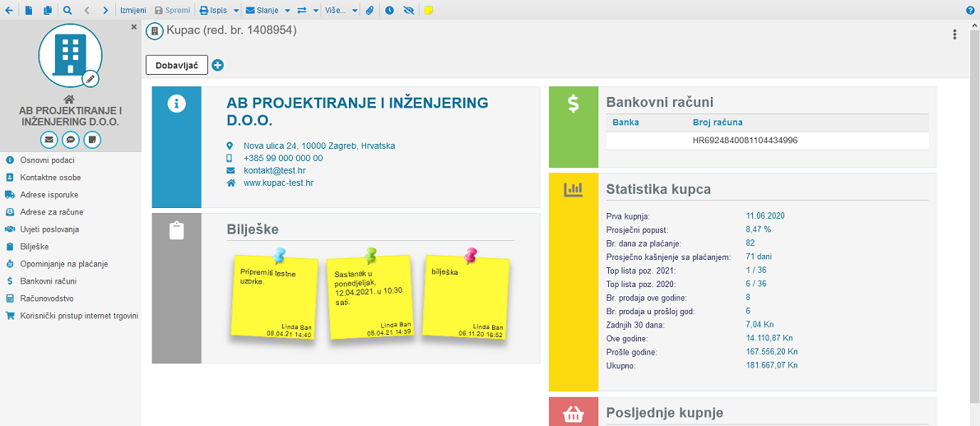Viewport: 980px width, 426px height.
Task: Select the Dobavljač tab
Action: tap(177, 65)
